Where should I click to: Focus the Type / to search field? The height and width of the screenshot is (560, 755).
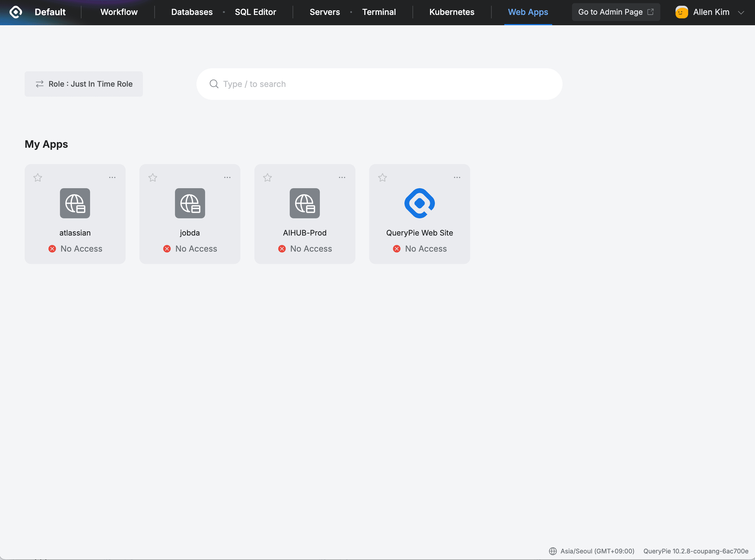[386, 84]
